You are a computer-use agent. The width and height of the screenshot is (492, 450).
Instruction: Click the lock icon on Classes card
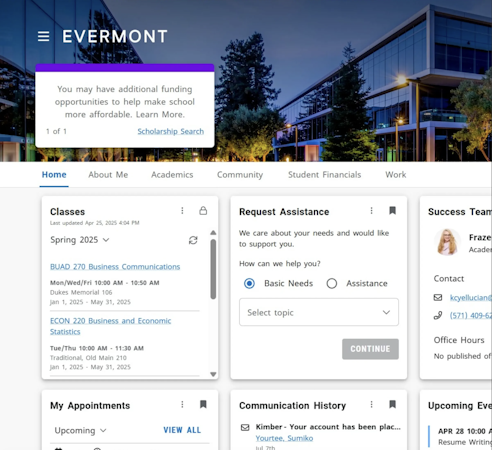203,211
